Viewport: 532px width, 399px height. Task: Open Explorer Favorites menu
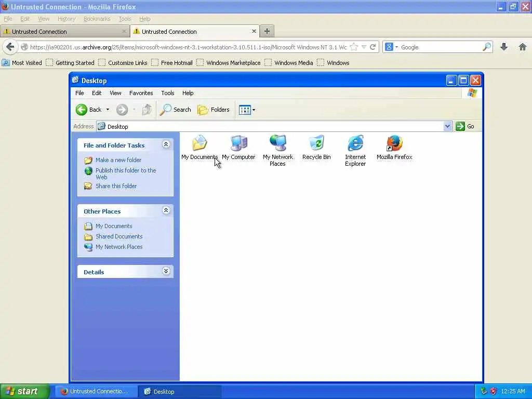141,93
